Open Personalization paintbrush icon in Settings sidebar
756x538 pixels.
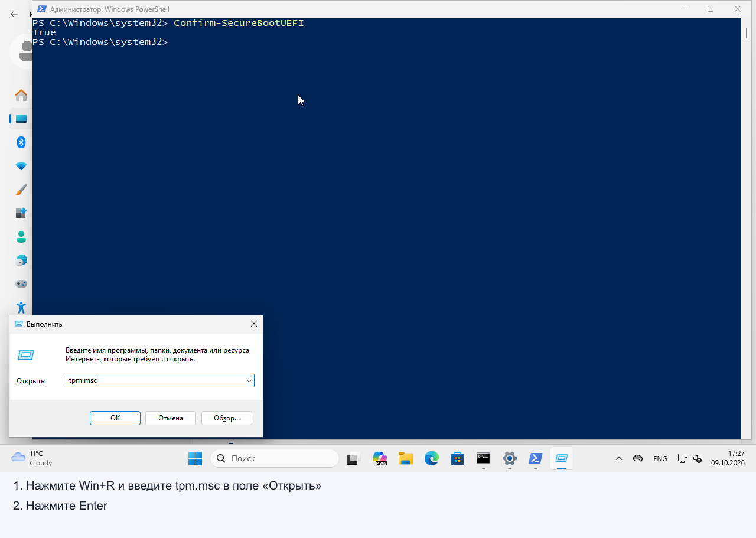tap(21, 190)
